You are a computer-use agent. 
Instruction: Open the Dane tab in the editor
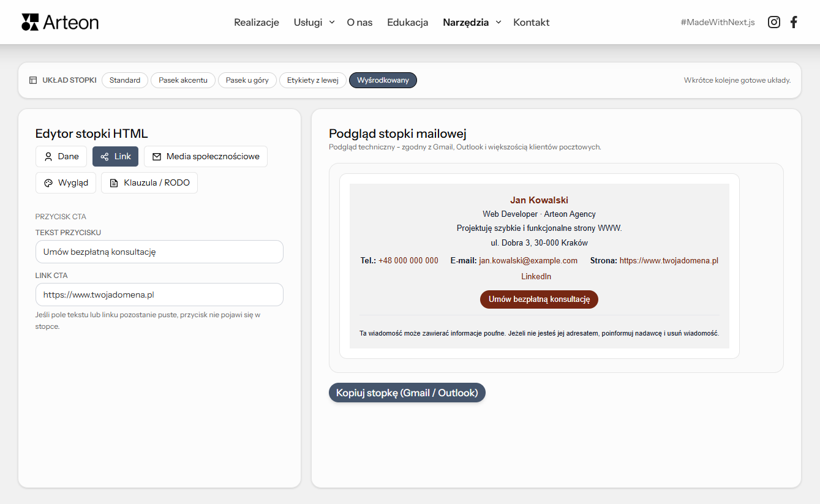coord(61,156)
